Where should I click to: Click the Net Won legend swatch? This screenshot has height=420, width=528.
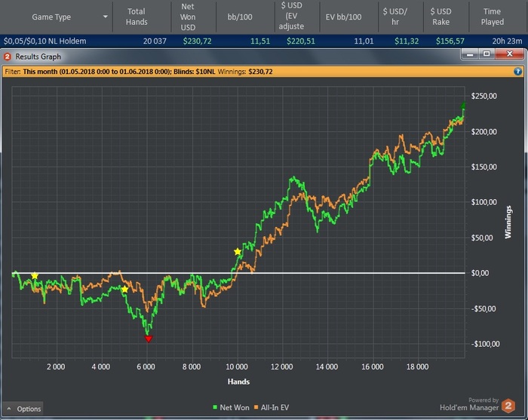point(215,407)
